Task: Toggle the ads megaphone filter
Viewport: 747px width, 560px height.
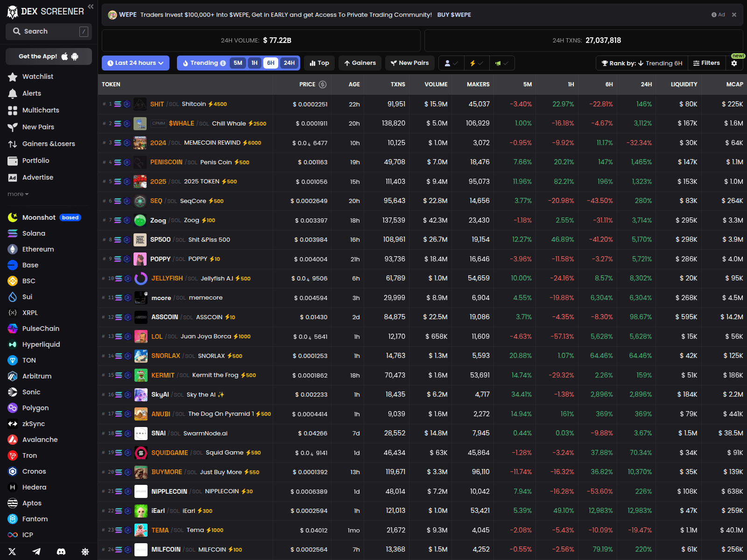Action: tap(502, 63)
